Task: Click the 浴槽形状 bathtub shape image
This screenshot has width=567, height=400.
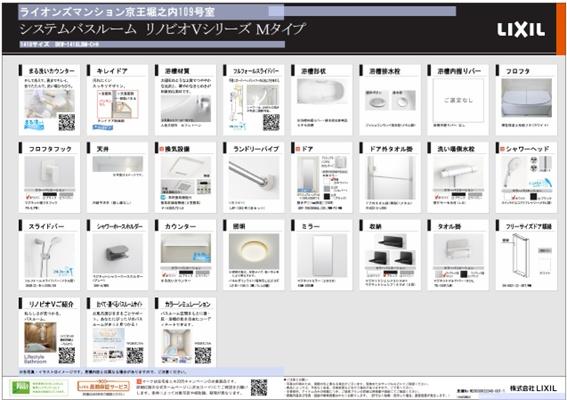Action: coord(321,92)
